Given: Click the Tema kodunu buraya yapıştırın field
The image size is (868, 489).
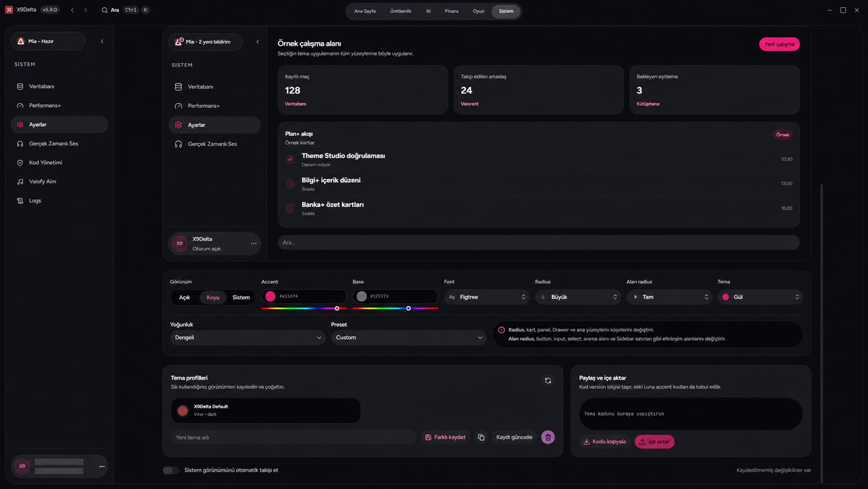Looking at the screenshot, I should point(691,414).
